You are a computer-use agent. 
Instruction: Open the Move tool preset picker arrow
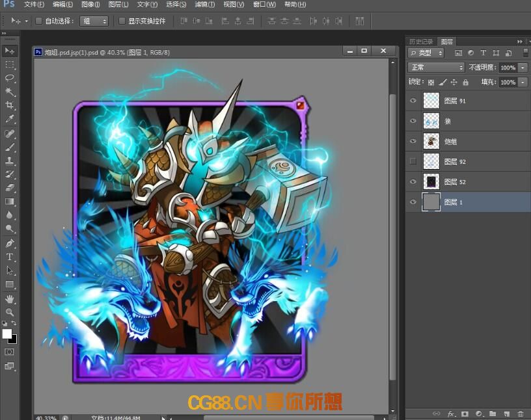point(27,21)
